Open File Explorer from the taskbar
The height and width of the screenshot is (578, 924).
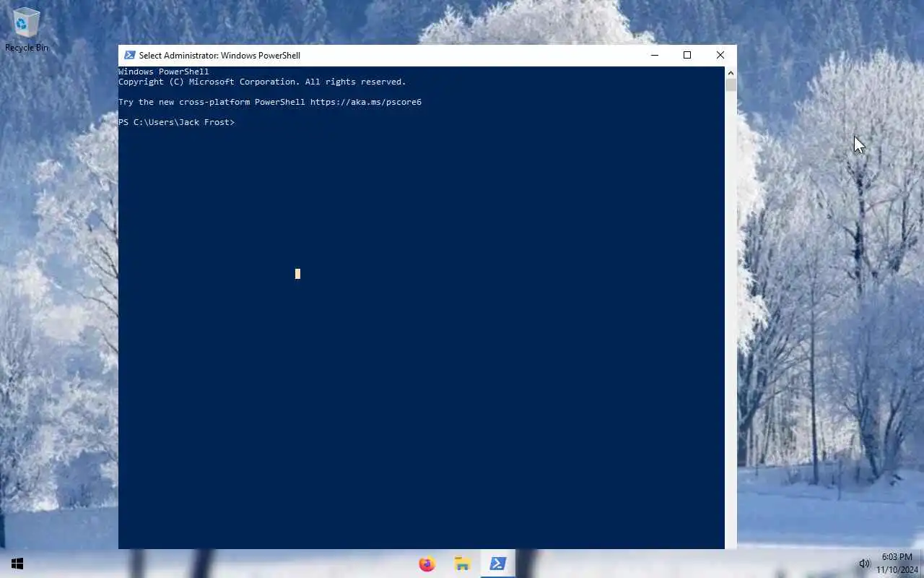click(462, 564)
